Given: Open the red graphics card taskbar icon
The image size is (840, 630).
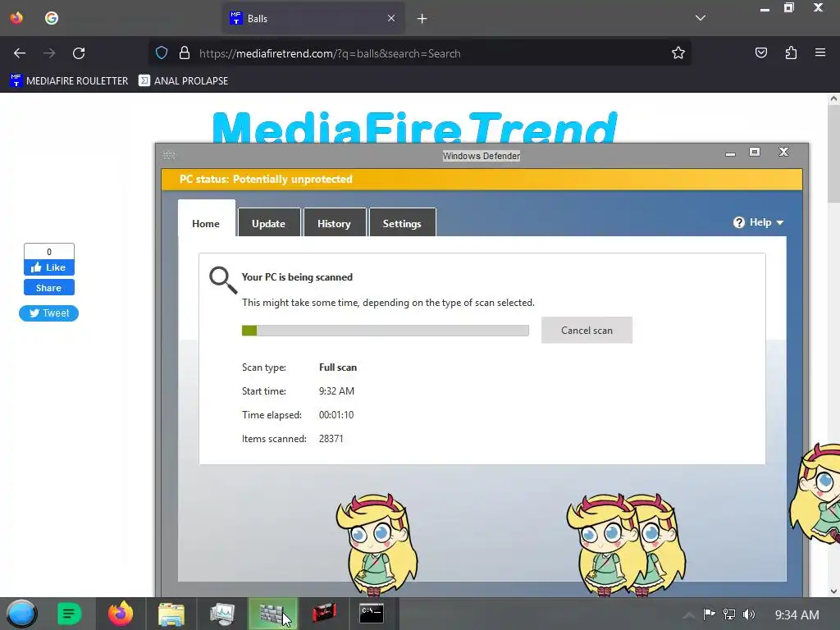Looking at the screenshot, I should pyautogui.click(x=324, y=613).
